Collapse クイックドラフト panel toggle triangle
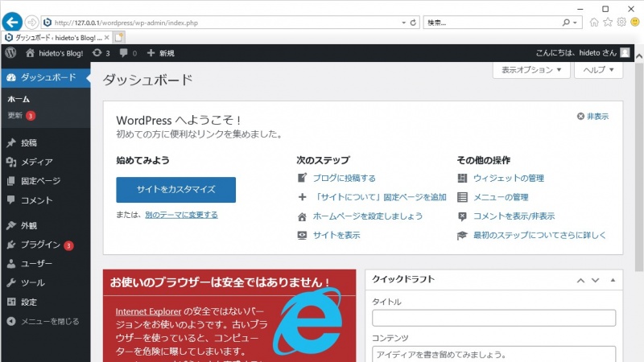This screenshot has height=362, width=644. tap(613, 280)
